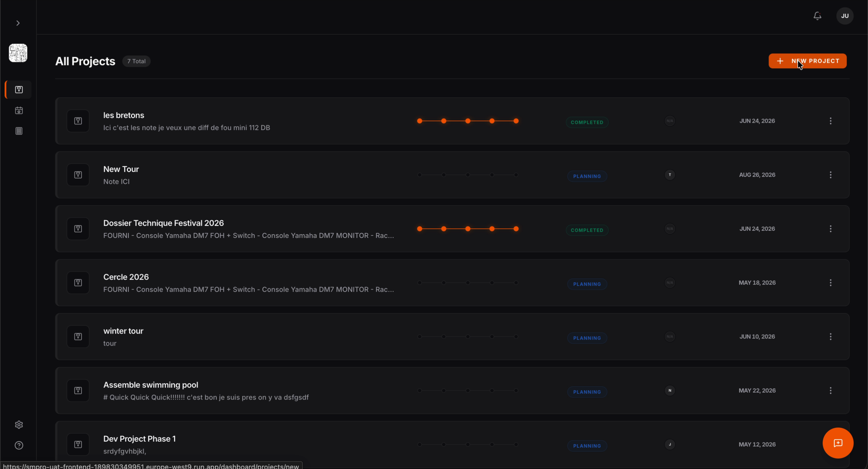
Task: Click date MAY 12, 2026
Action: 757,444
